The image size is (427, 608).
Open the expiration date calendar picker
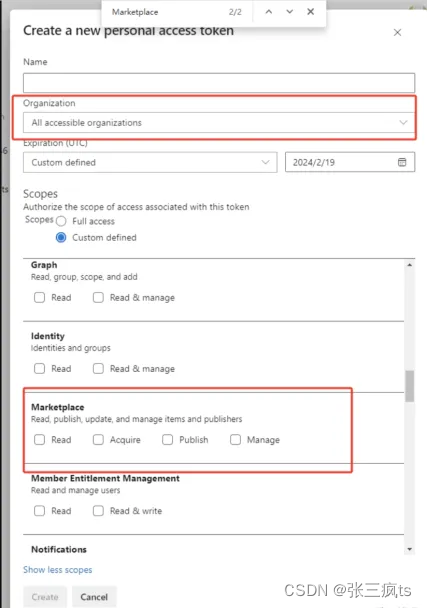(x=402, y=162)
